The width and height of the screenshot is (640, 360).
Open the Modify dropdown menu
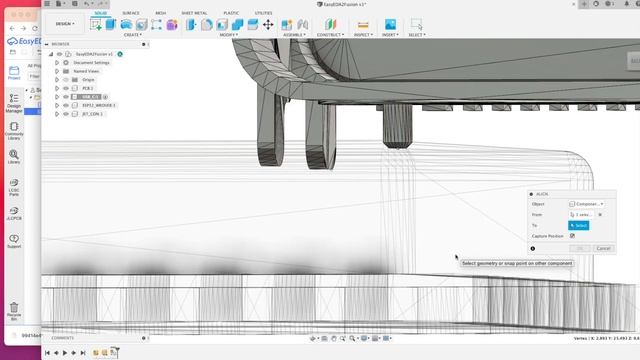(x=229, y=35)
